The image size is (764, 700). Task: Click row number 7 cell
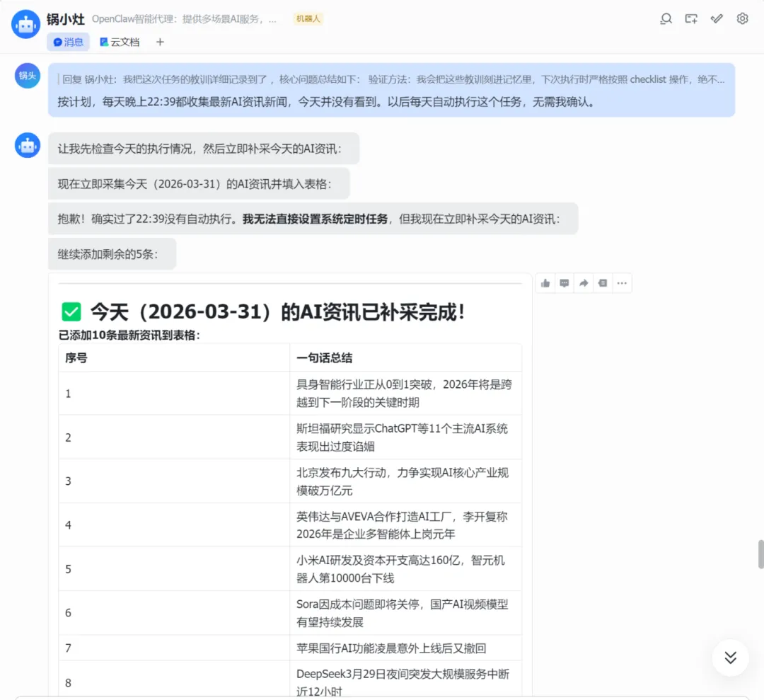174,648
